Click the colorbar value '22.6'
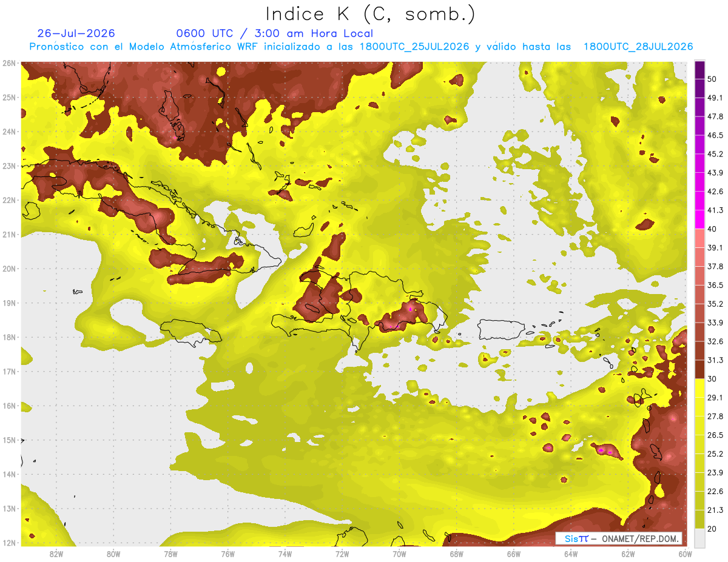 pos(715,491)
